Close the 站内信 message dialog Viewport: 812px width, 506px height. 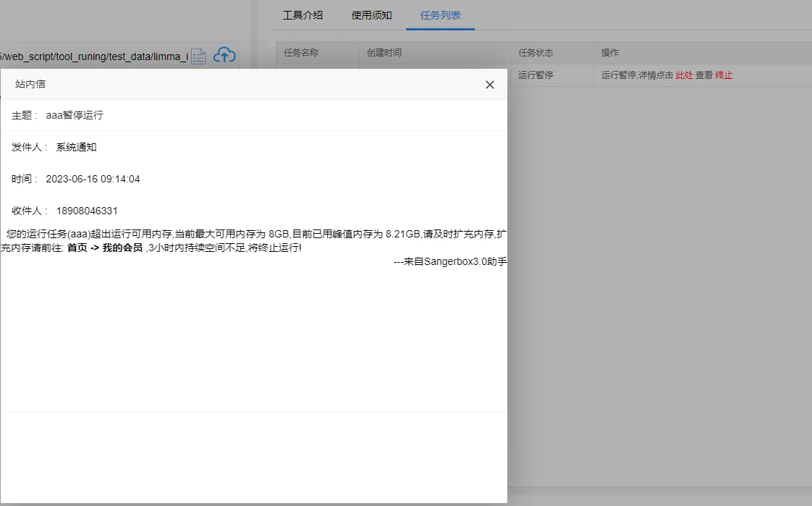click(490, 85)
